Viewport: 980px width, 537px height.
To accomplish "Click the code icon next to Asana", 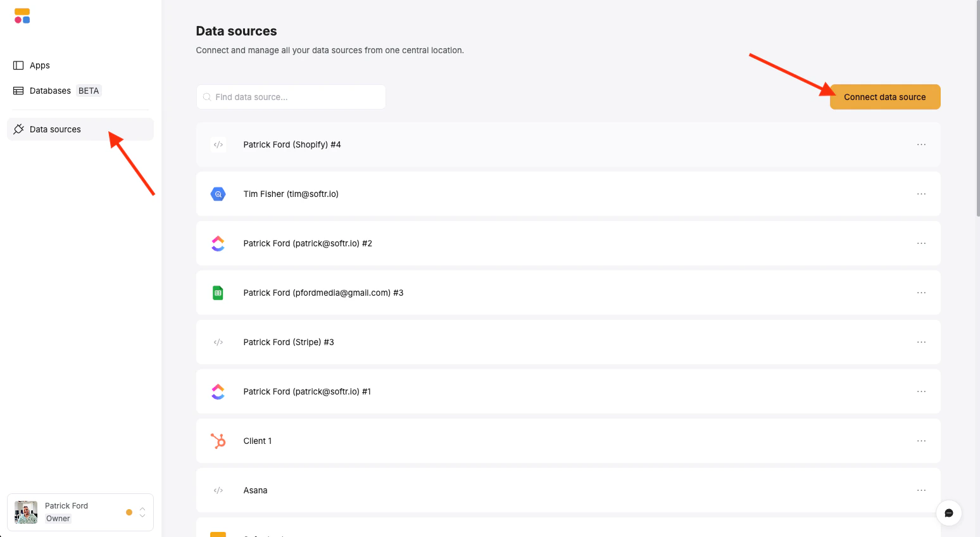I will [218, 490].
